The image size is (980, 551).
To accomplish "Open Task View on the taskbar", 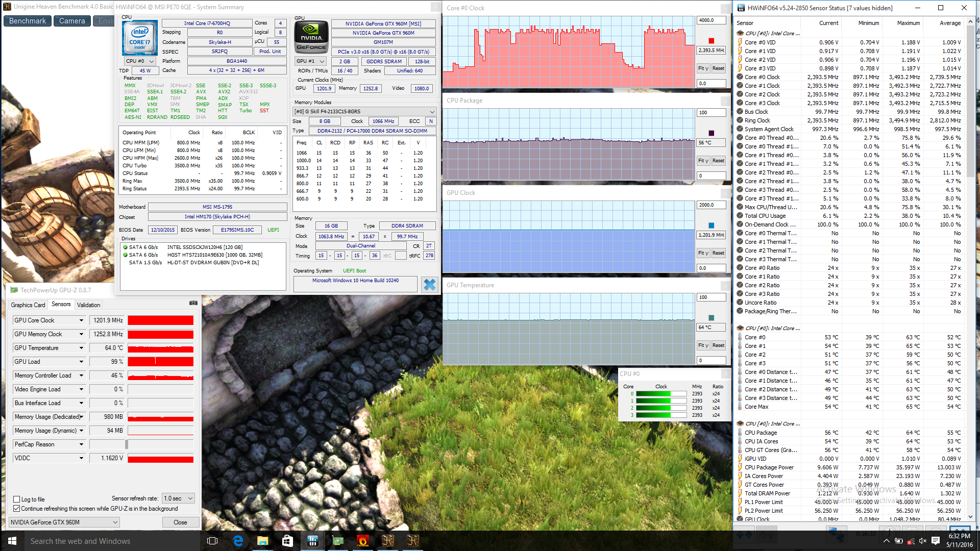I will point(212,541).
